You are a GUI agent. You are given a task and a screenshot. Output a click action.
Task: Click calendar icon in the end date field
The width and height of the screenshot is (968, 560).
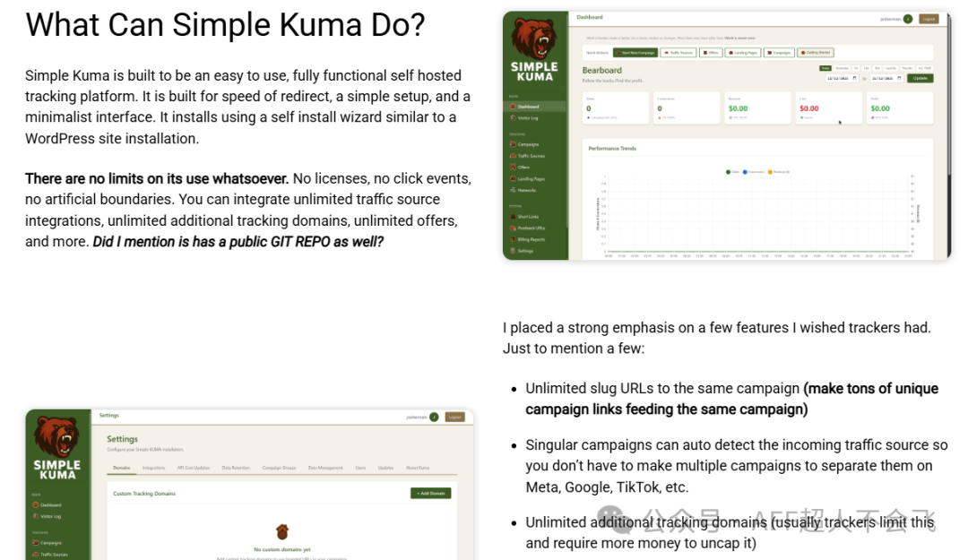(899, 78)
